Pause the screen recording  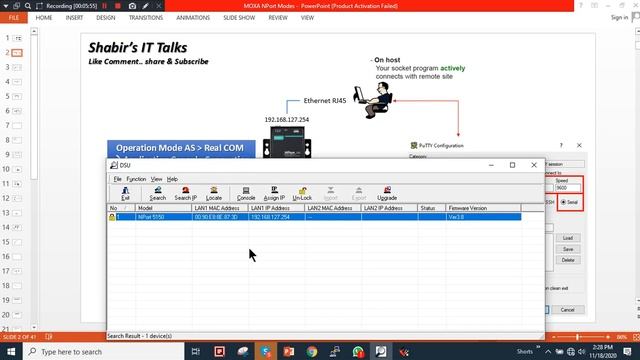pos(104,6)
